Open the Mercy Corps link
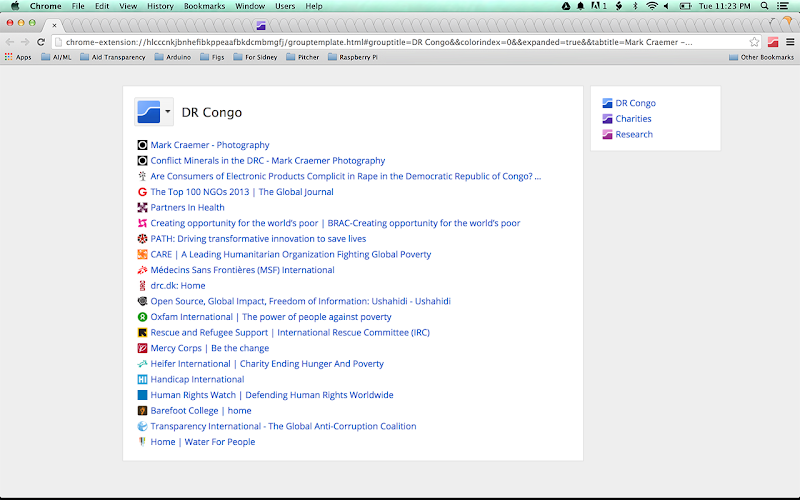 pos(210,348)
